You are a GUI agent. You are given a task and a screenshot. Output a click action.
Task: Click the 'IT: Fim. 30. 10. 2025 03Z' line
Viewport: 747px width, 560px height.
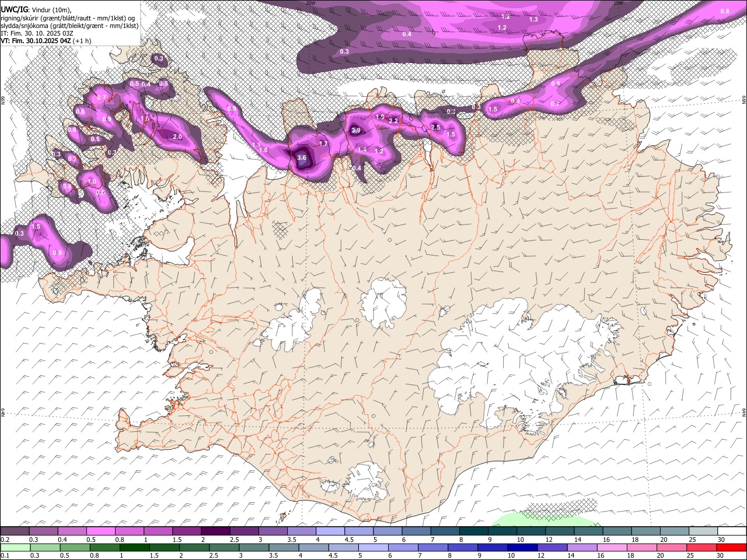coord(37,33)
